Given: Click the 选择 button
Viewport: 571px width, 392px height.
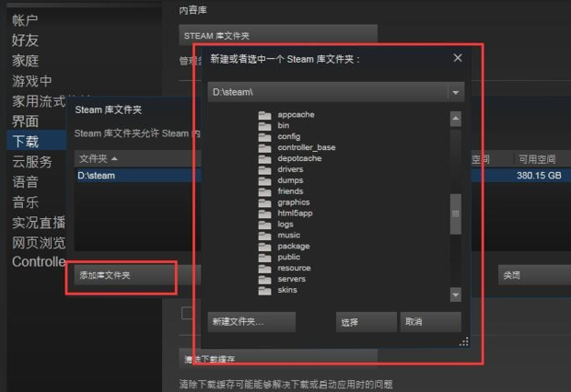Looking at the screenshot, I should [367, 322].
